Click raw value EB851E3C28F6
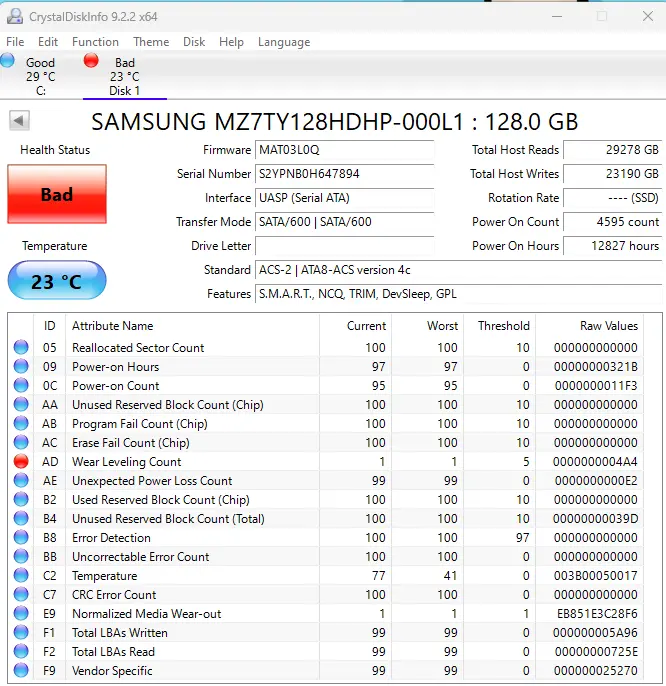Image resolution: width=666 pixels, height=686 pixels. pos(597,614)
